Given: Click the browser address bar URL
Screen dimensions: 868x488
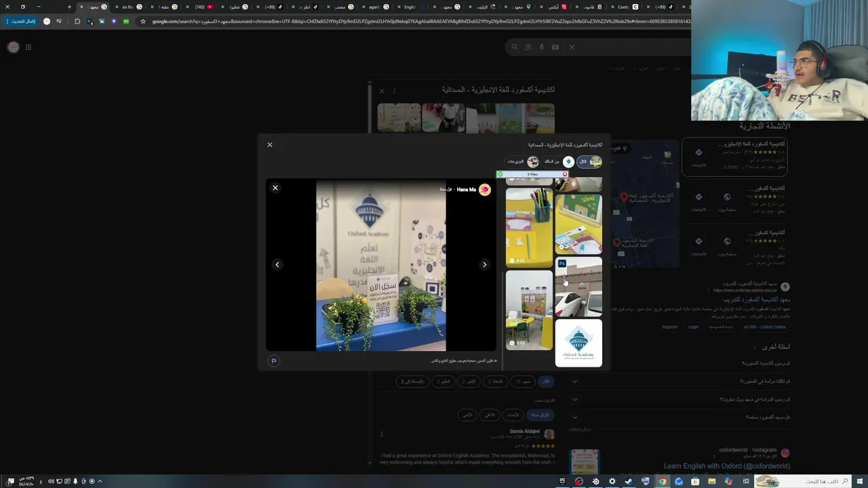Looking at the screenshot, I should coord(420,21).
